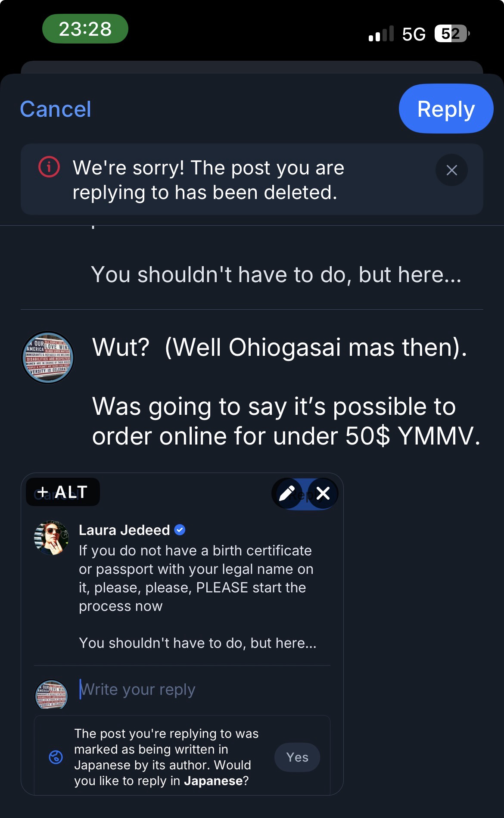Tap the truncated "You shouldn't have to do" line above the reply
Screen dimensions: 504x818
click(276, 274)
